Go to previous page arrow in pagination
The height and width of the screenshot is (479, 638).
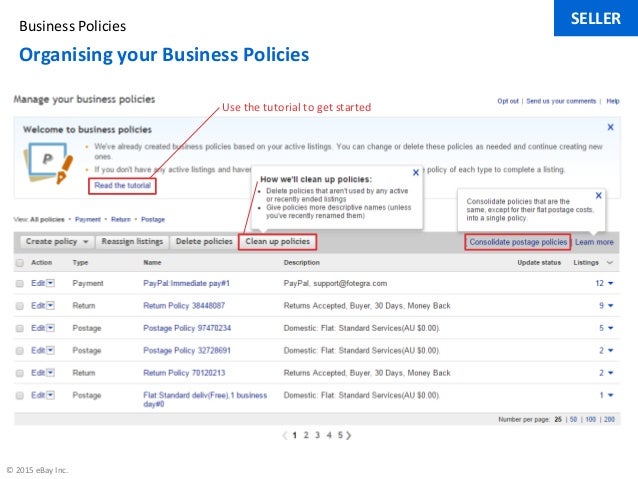pyautogui.click(x=285, y=435)
